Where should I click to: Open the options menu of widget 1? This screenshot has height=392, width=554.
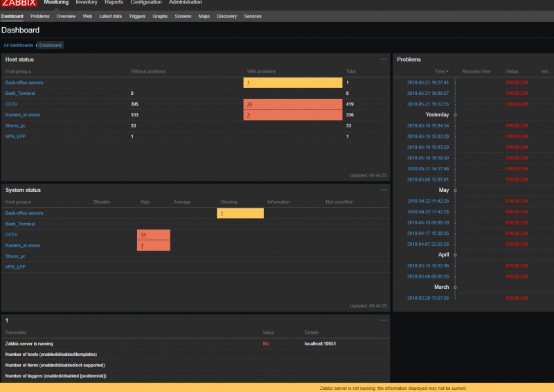383,320
